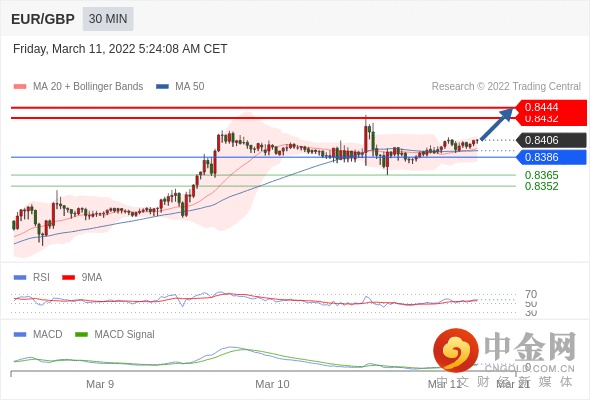Click the MACD Signal green legend marker
Viewport: 590px width, 400px height.
(x=81, y=334)
